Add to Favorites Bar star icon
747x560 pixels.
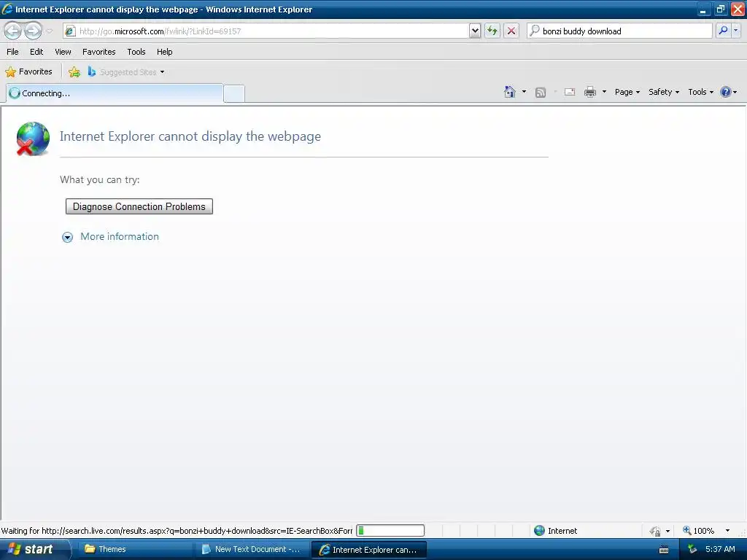(74, 72)
